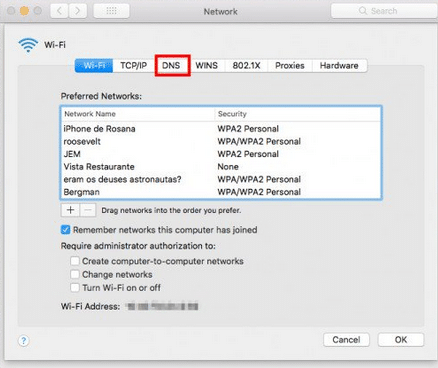
Task: Remove network with minus button
Action: pos(88,210)
